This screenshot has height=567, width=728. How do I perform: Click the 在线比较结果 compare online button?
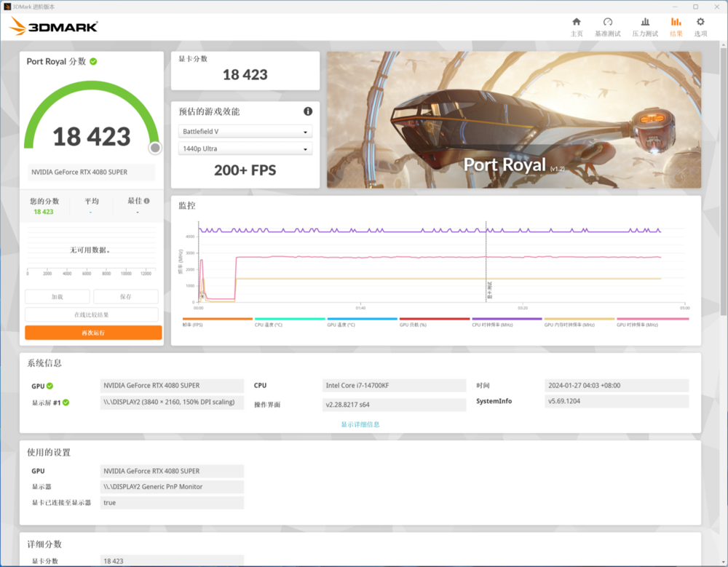[92, 314]
